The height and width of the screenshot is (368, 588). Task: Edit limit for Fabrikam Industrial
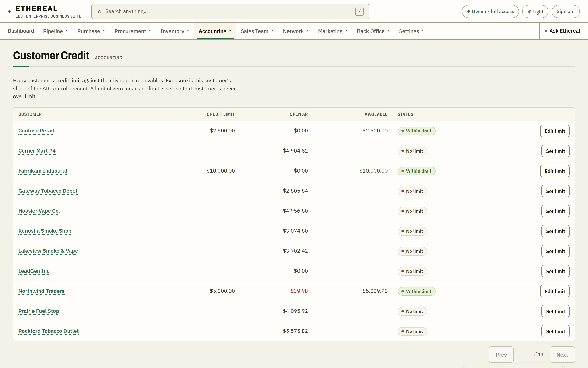(555, 171)
